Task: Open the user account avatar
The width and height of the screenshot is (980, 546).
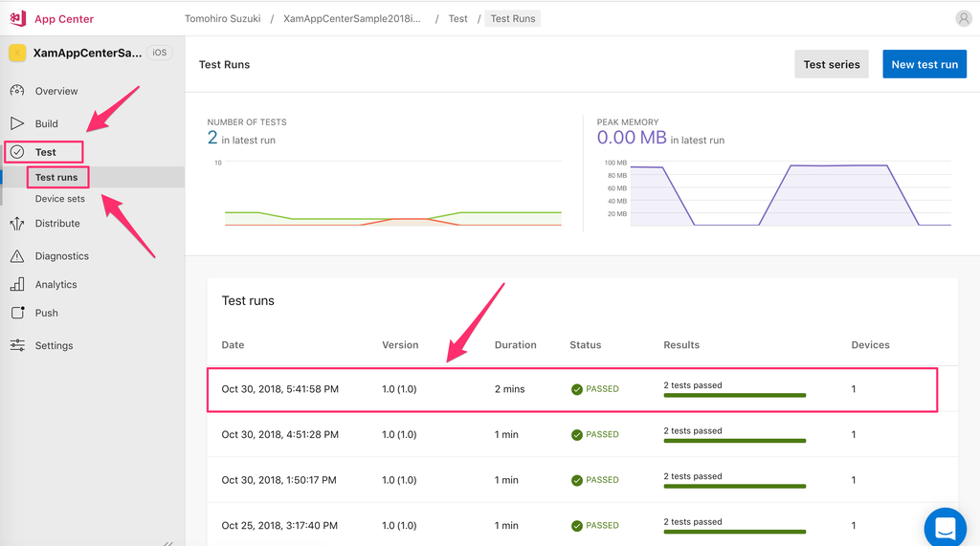Action: (x=963, y=18)
